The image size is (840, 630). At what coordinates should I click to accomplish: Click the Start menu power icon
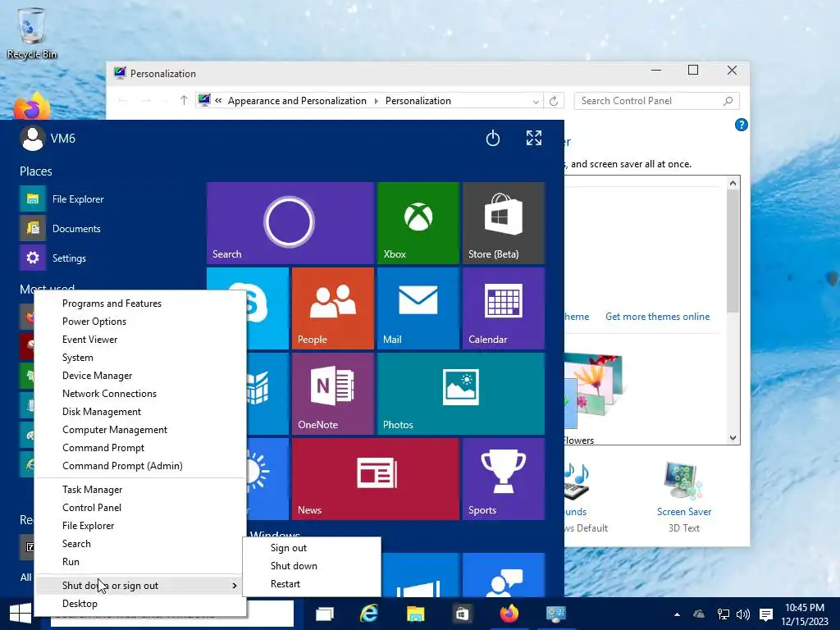tap(493, 138)
